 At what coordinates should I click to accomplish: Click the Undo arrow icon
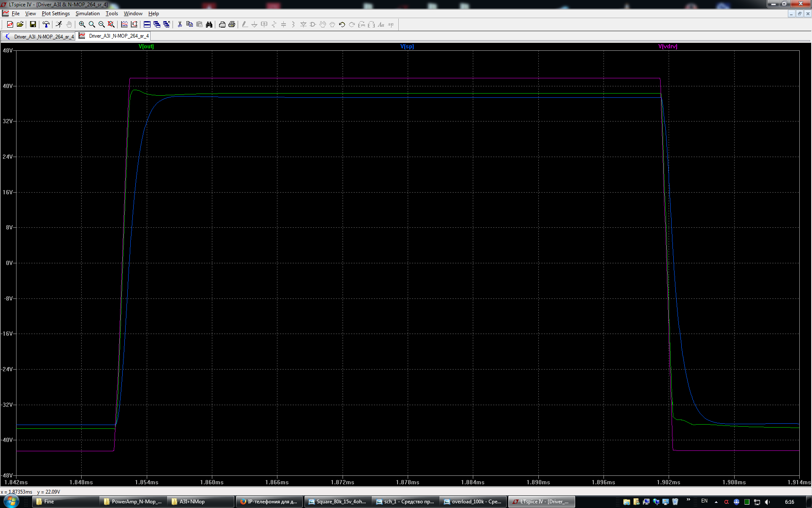(342, 25)
